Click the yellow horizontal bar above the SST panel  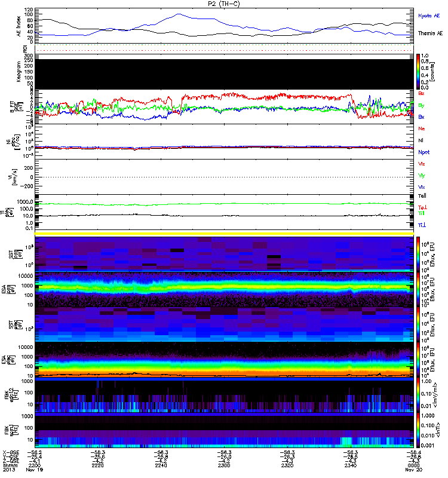pyautogui.click(x=225, y=234)
